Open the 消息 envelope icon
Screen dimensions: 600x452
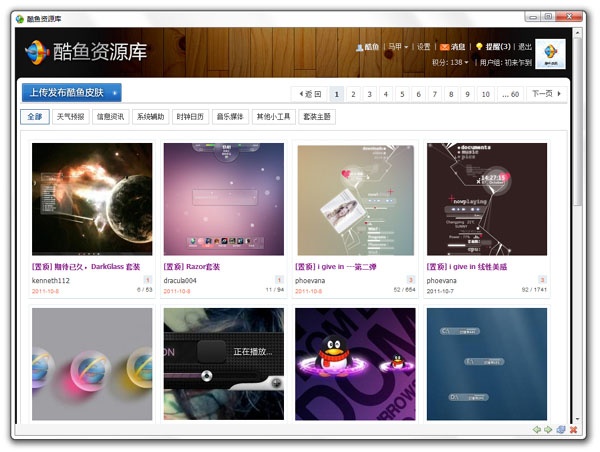tap(445, 47)
